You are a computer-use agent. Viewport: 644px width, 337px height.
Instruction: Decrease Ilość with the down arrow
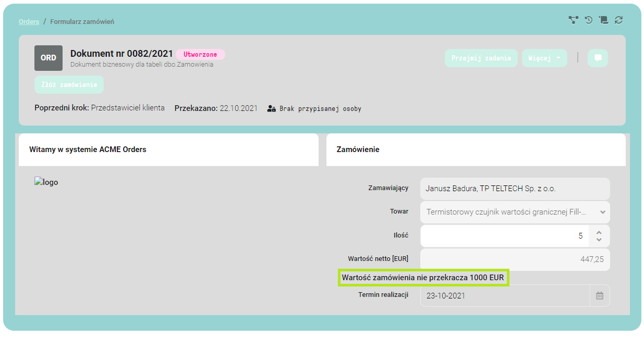(x=599, y=240)
